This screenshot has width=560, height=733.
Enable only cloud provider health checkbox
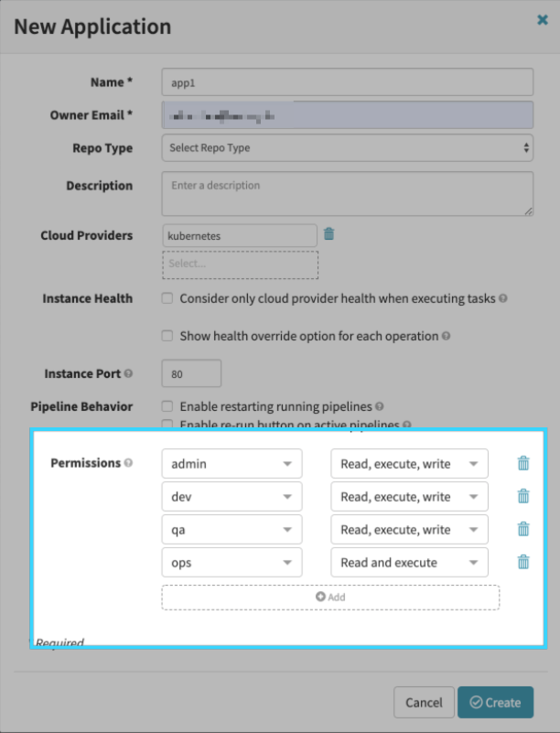click(x=167, y=298)
